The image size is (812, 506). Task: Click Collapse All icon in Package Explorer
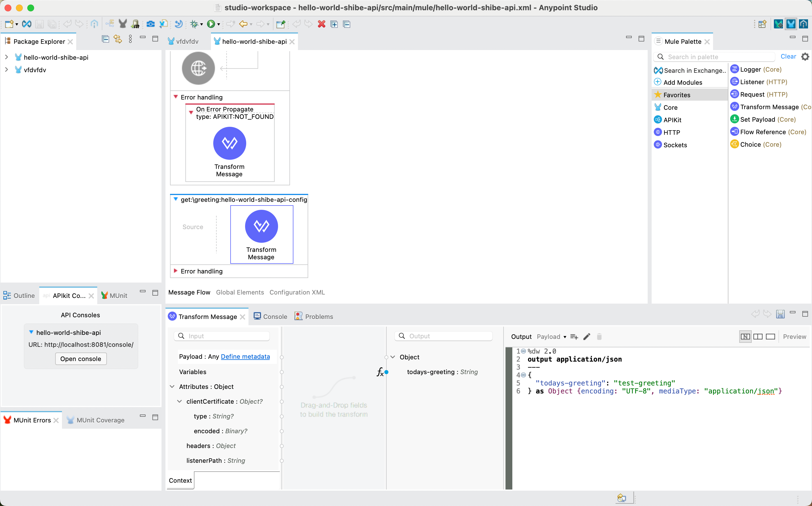point(105,39)
